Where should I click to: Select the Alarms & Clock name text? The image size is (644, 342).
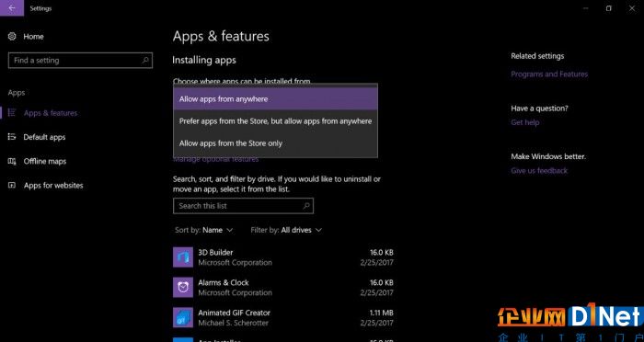tap(224, 283)
